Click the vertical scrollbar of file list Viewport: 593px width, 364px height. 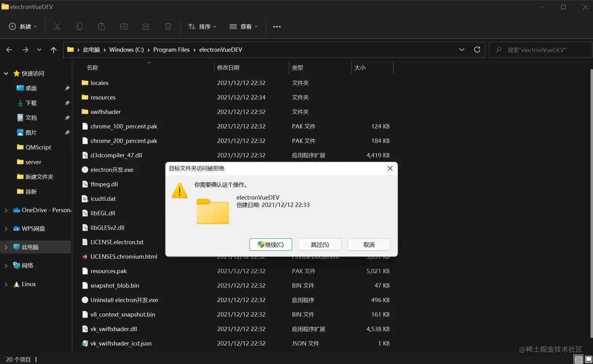[x=591, y=203]
